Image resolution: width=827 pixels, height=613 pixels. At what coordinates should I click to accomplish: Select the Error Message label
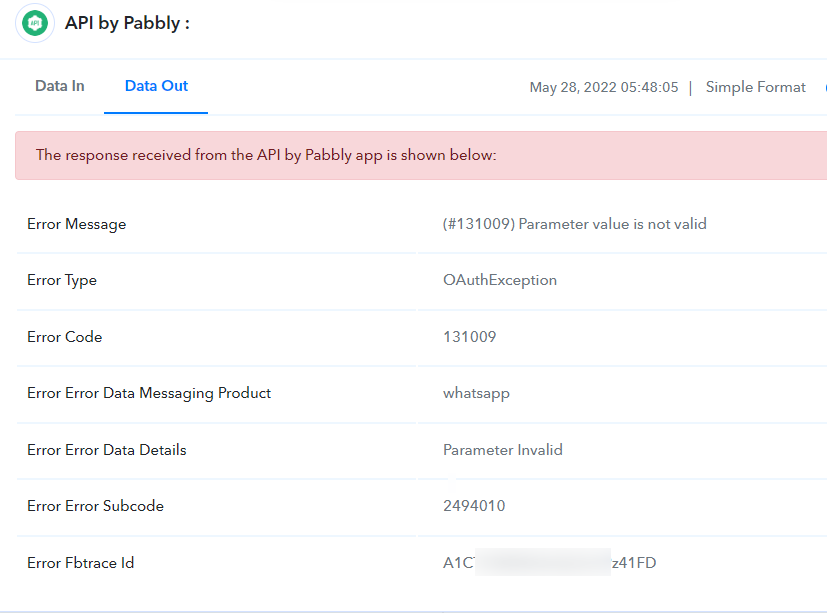pos(76,224)
